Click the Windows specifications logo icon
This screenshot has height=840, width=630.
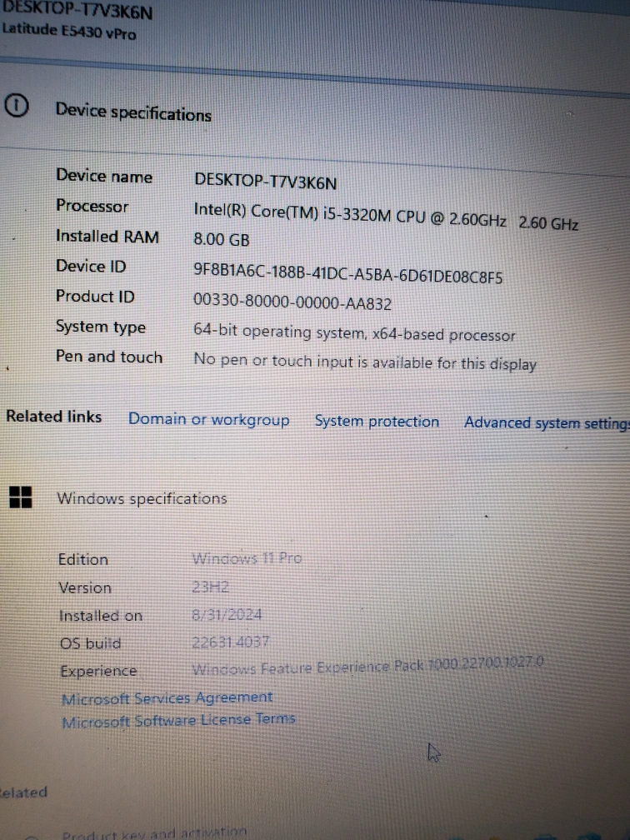(20, 497)
